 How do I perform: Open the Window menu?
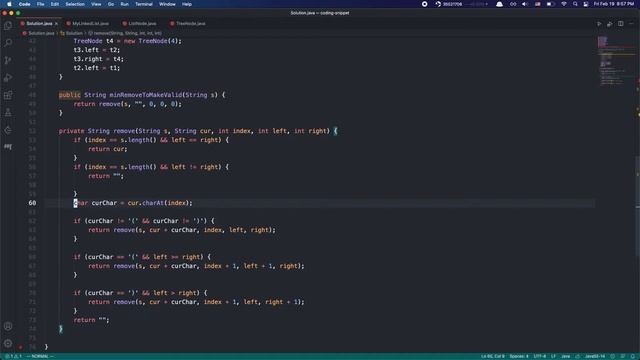(x=167, y=4)
